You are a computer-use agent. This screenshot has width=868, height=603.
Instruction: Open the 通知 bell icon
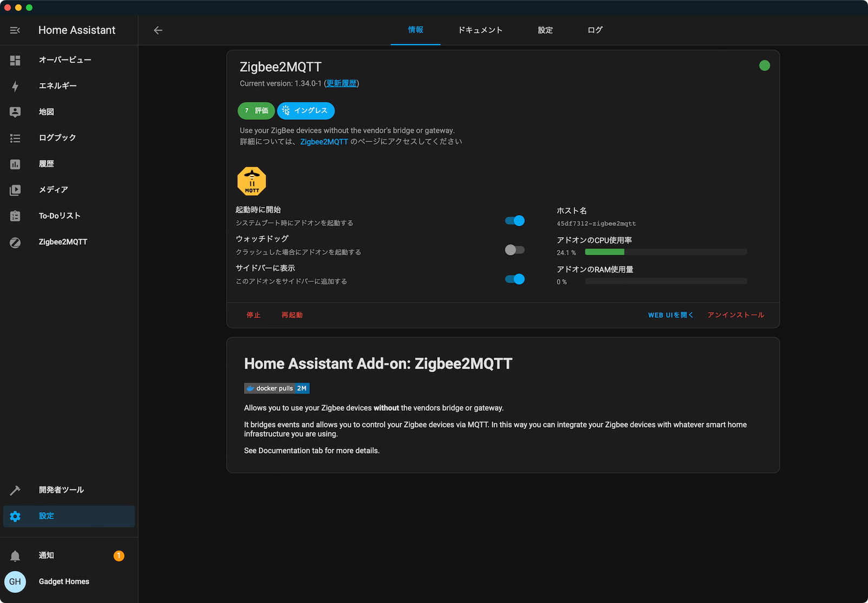pos(15,556)
